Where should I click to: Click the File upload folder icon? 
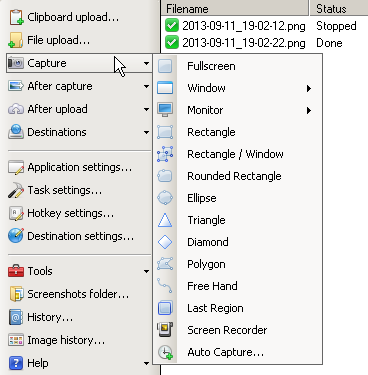16,40
